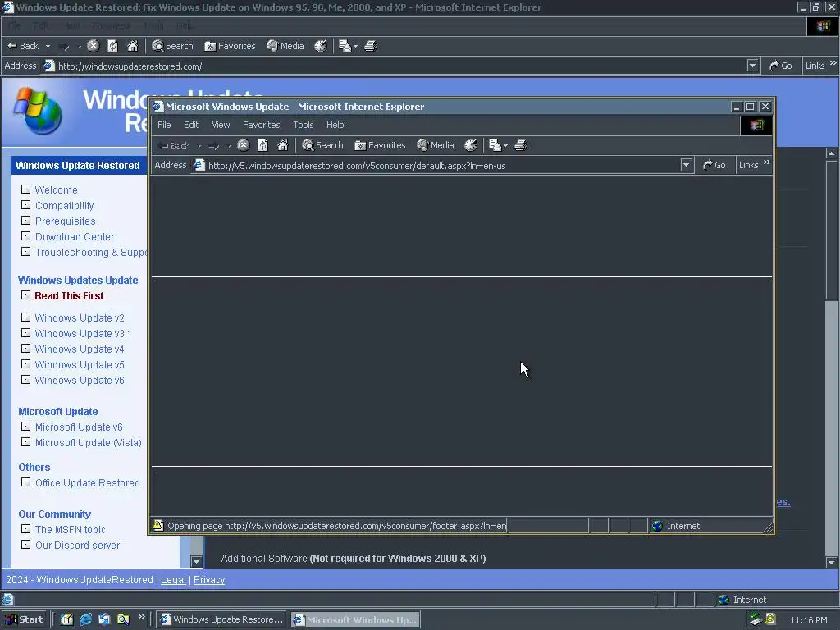Image resolution: width=840 pixels, height=630 pixels.
Task: Open Download Center sidebar link
Action: click(75, 237)
